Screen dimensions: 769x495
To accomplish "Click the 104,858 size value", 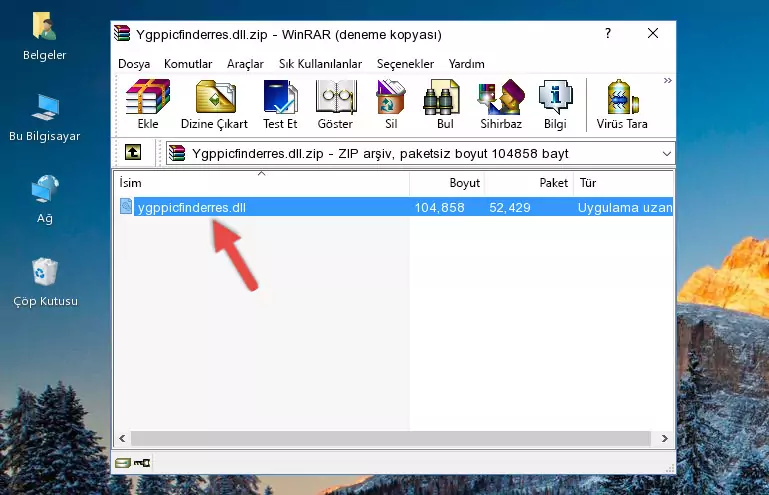I will pos(439,208).
